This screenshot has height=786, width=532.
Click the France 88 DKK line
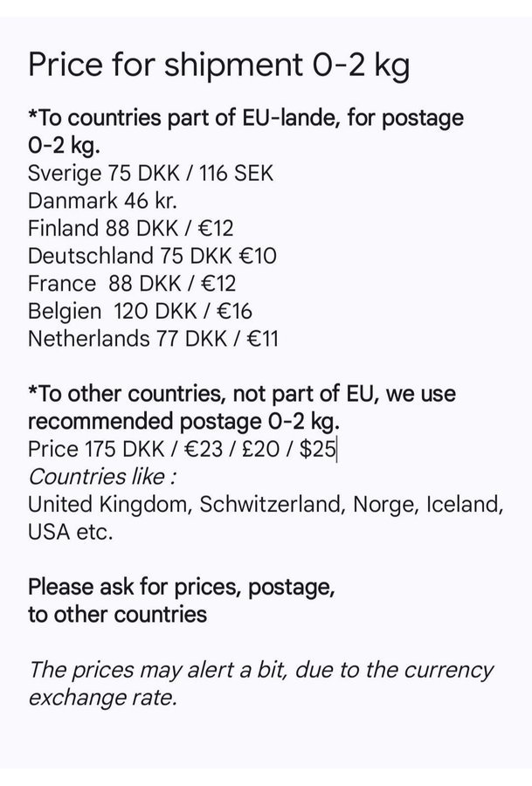132,283
